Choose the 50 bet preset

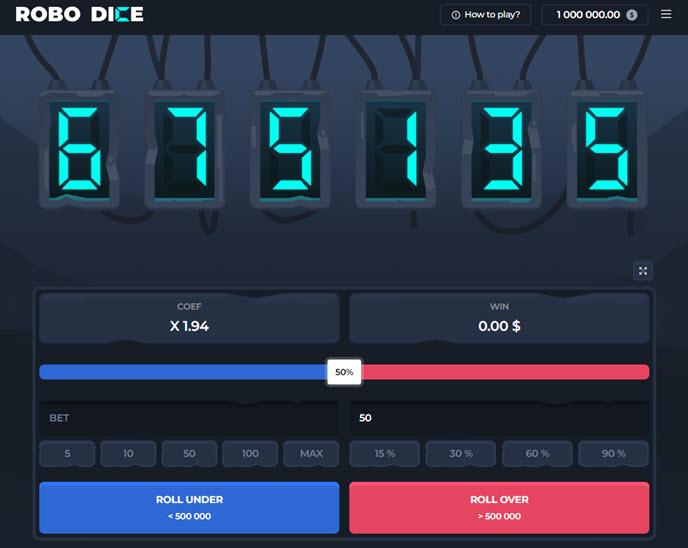[x=189, y=454]
